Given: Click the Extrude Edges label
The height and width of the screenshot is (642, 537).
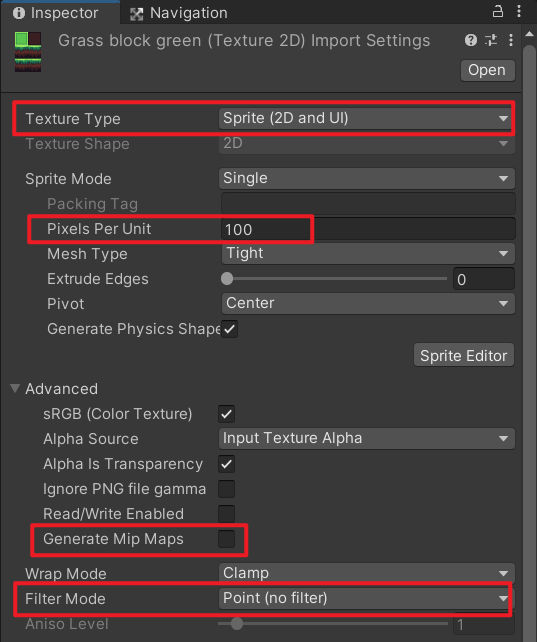Looking at the screenshot, I should pyautogui.click(x=98, y=279).
